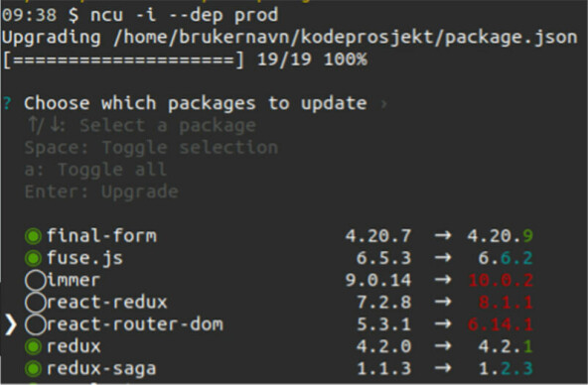Click the cursor arrow beside react-router-dom
The width and height of the screenshot is (588, 385).
tap(11, 324)
